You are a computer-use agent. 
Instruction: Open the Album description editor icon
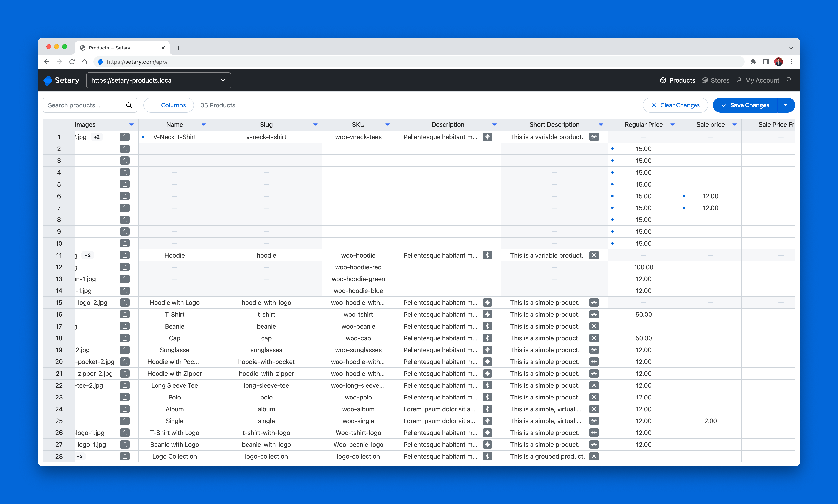tap(487, 409)
